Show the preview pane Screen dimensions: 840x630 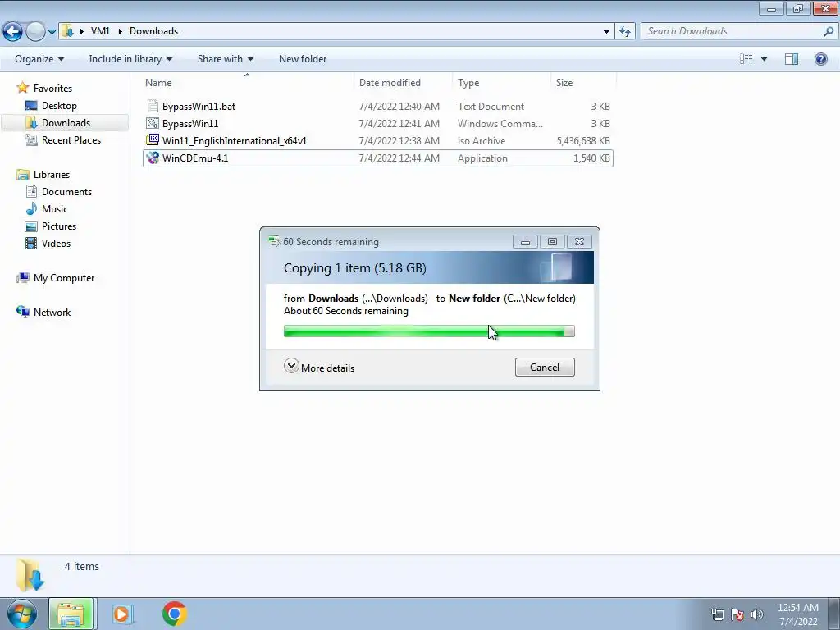(x=792, y=59)
